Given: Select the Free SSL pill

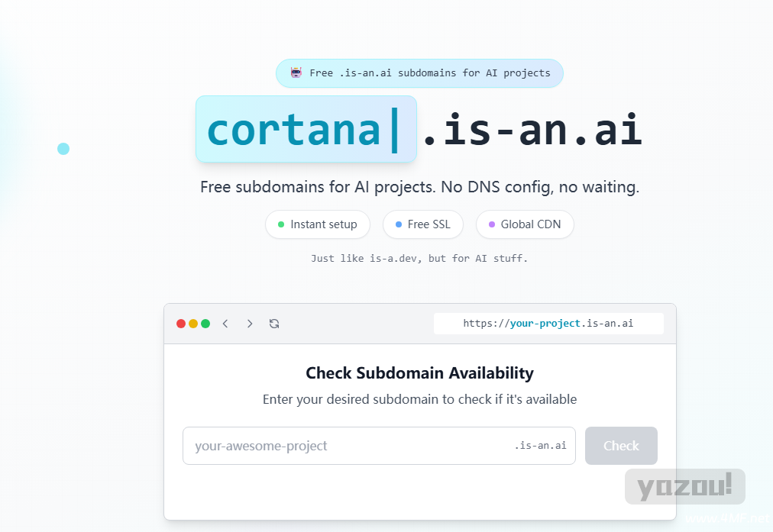Looking at the screenshot, I should coord(423,224).
